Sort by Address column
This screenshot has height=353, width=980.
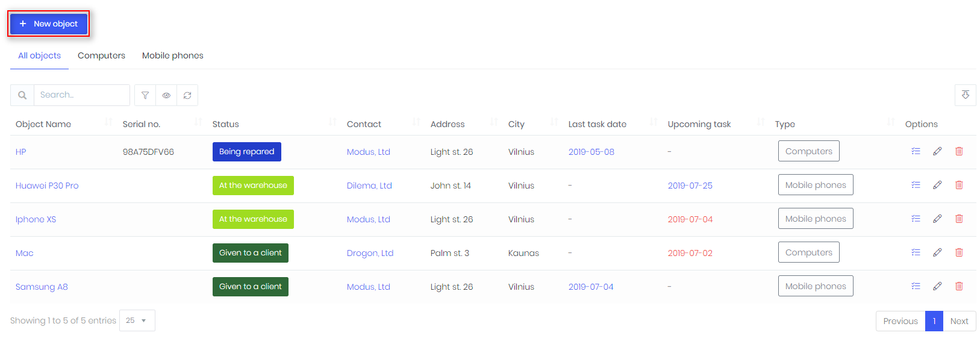coord(464,123)
